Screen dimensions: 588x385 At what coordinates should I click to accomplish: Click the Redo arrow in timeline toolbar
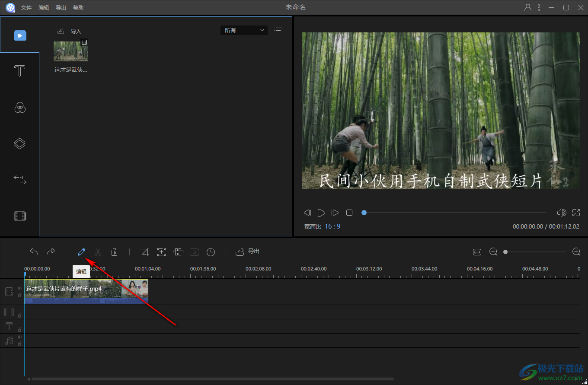[51, 251]
